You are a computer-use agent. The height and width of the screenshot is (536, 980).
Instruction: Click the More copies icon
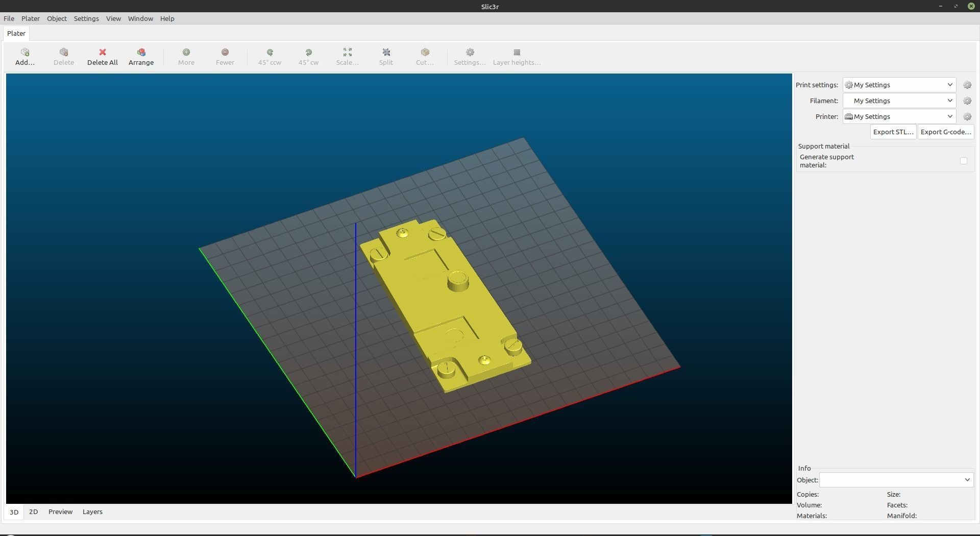[186, 53]
